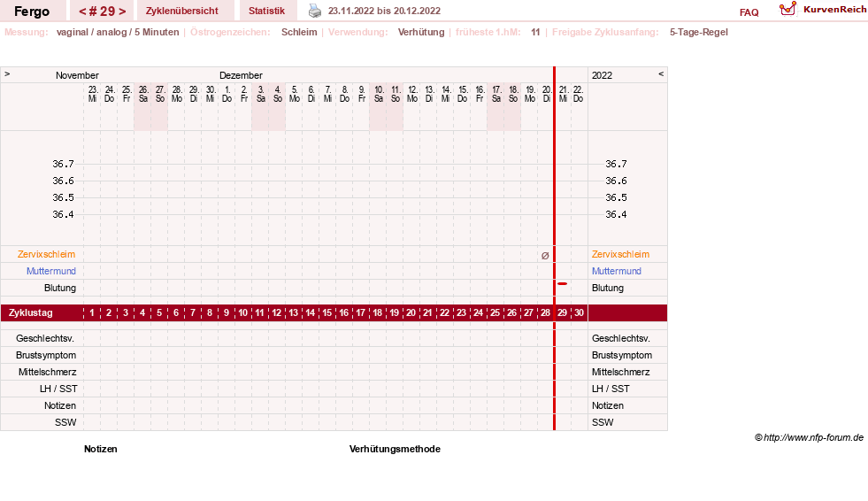The width and height of the screenshot is (868, 501).
Task: Click the Dezember month label
Action: coord(241,75)
